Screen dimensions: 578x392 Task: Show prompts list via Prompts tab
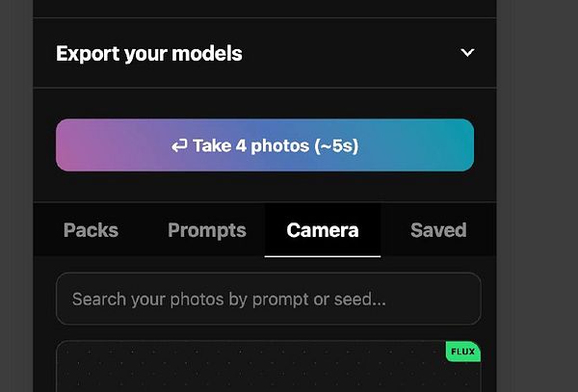coord(207,230)
